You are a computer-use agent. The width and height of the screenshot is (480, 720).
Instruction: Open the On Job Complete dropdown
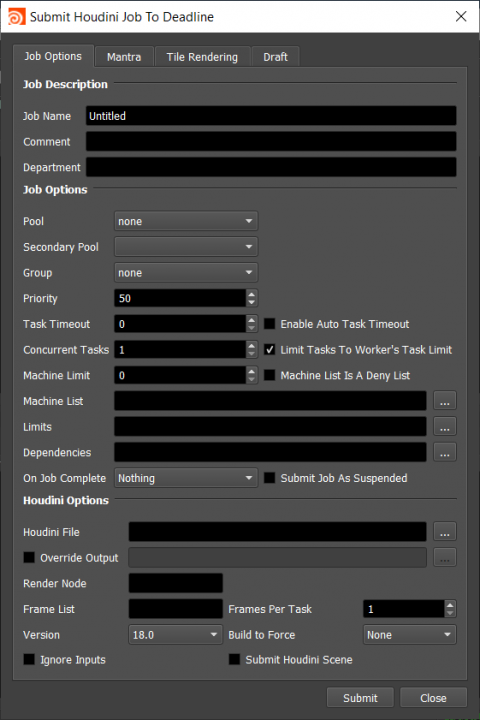(x=186, y=478)
